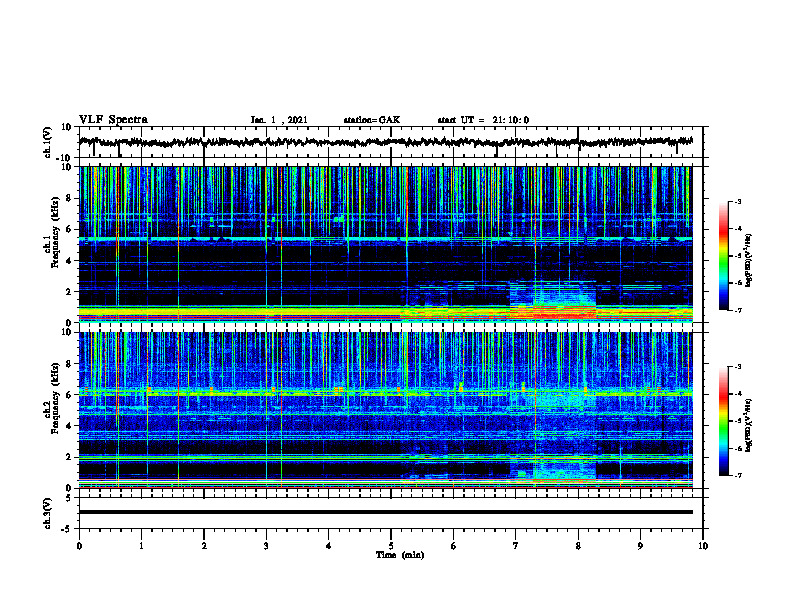Click the "-3" label on ch.2 color bar
Image resolution: width=792 pixels, height=612 pixels.
738,367
